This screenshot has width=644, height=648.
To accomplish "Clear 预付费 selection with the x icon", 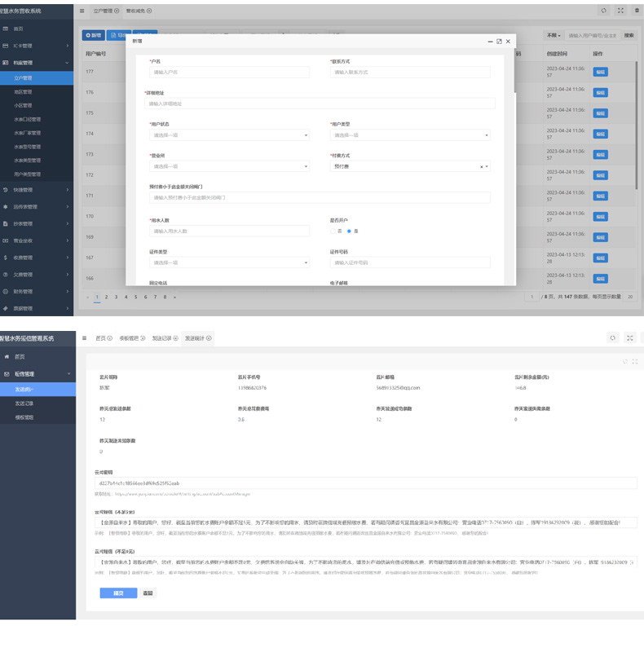I will [481, 166].
